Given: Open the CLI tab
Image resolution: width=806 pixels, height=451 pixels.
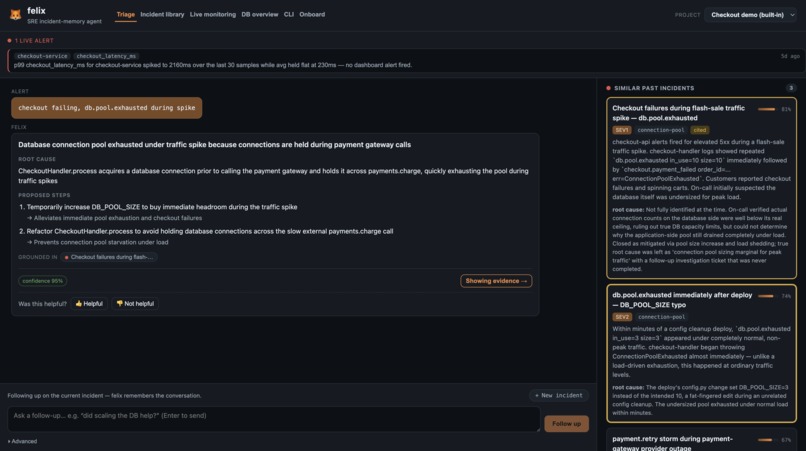Looking at the screenshot, I should tap(289, 14).
